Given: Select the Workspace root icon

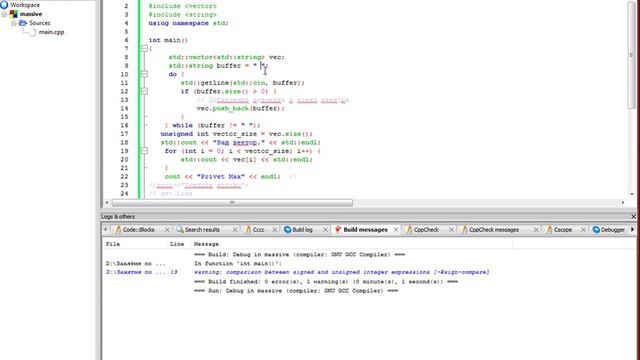Looking at the screenshot, I should (4, 5).
